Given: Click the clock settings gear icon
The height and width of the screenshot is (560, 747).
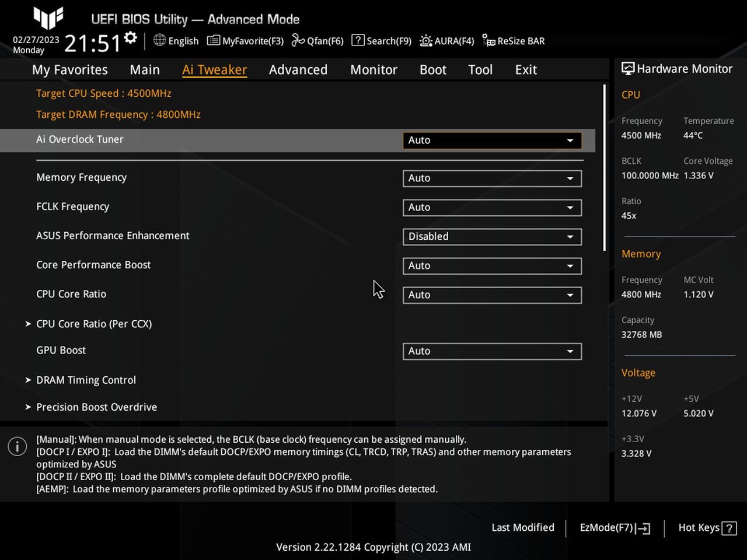Looking at the screenshot, I should click(131, 38).
